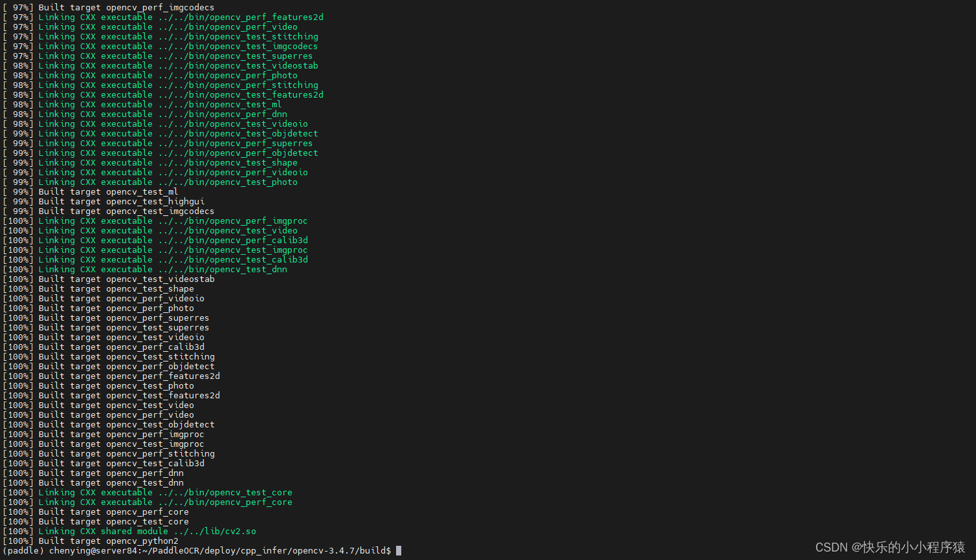
Task: Click the line linking opencv_test_features2d executable
Action: 163,95
